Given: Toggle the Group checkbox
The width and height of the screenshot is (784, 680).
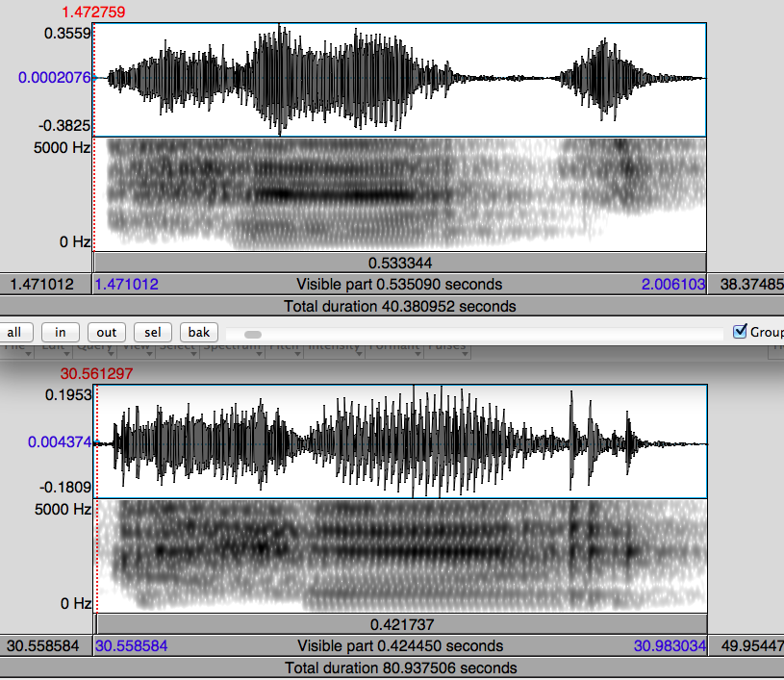Looking at the screenshot, I should 740,332.
